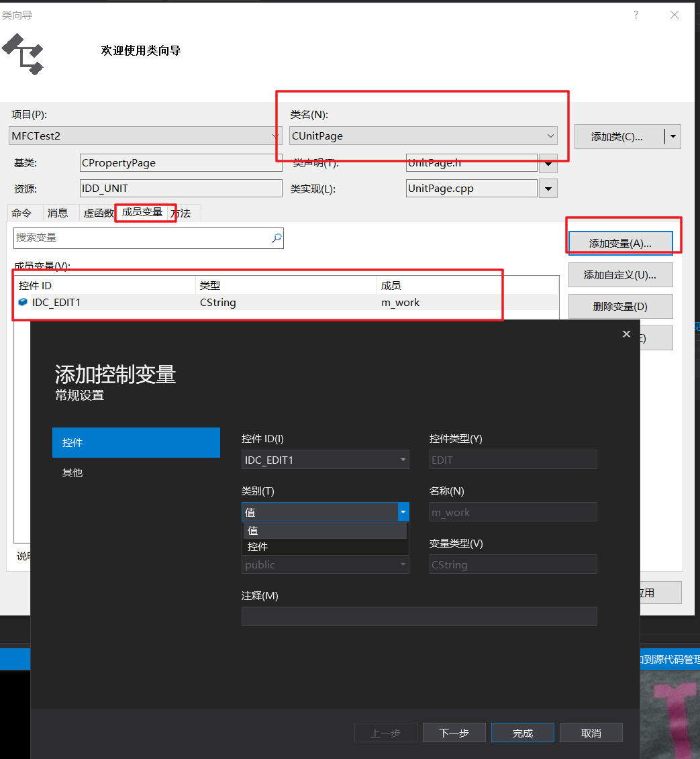Click the 删除变量(D) button
Image resolution: width=700 pixels, height=759 pixels.
(620, 307)
